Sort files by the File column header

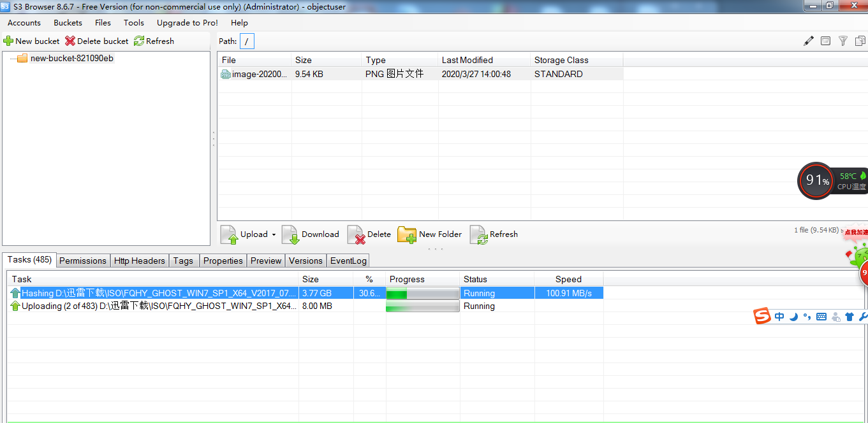(x=254, y=60)
